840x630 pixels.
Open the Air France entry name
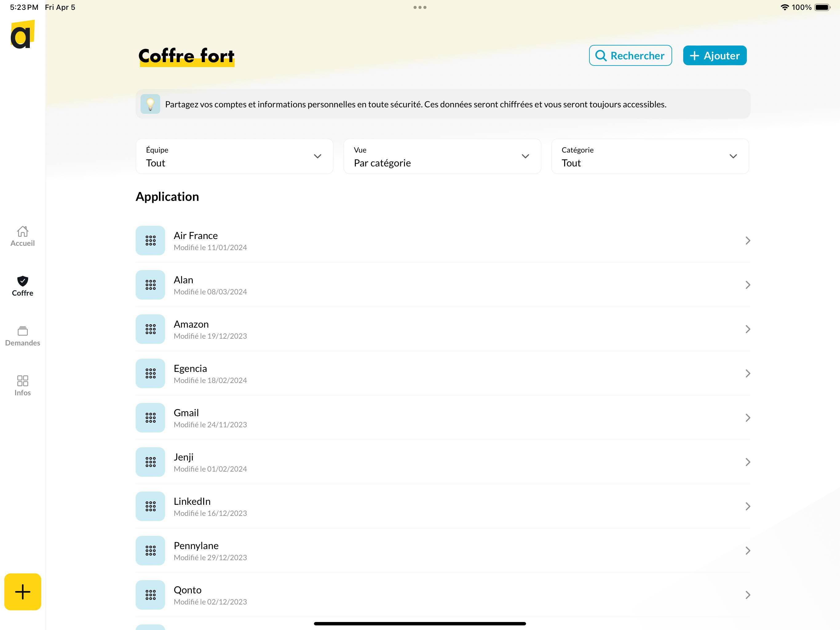(x=196, y=236)
